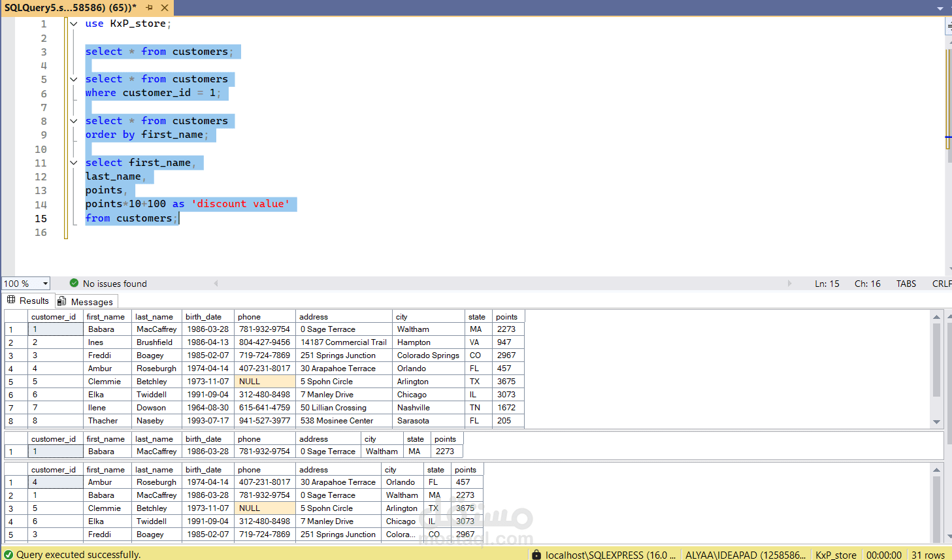Click the 31 rows status entry
Image resolution: width=952 pixels, height=560 pixels.
pyautogui.click(x=928, y=555)
